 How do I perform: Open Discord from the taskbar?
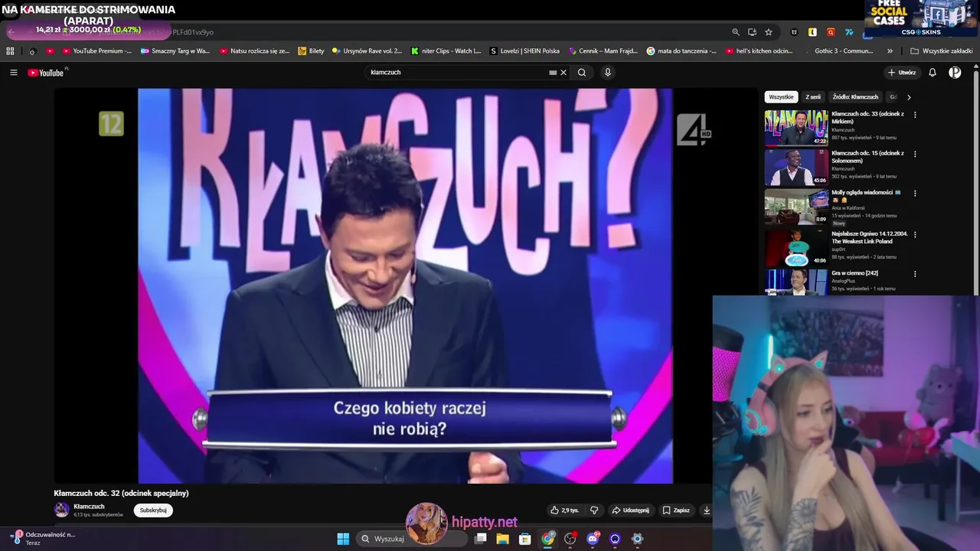click(x=593, y=539)
